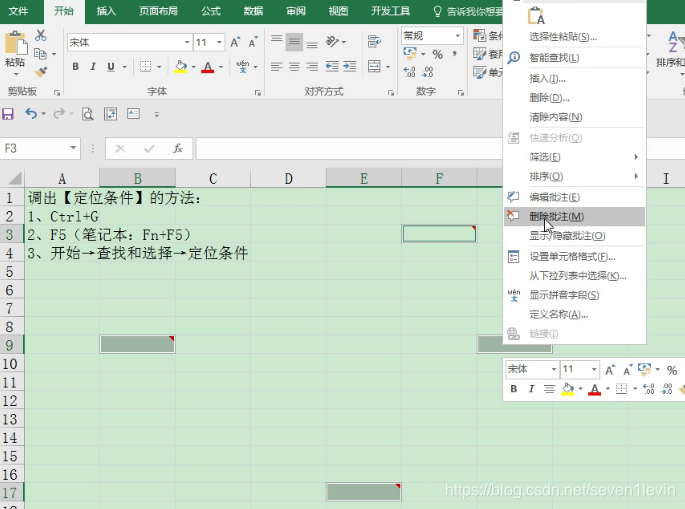This screenshot has width=685, height=509.
Task: Click the accounting number format icon
Action: coord(410,54)
